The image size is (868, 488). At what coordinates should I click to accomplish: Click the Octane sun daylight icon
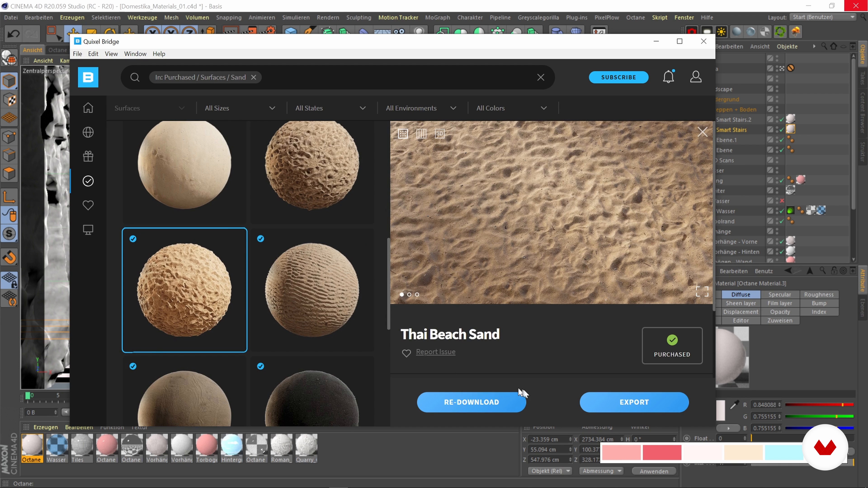coord(722,32)
